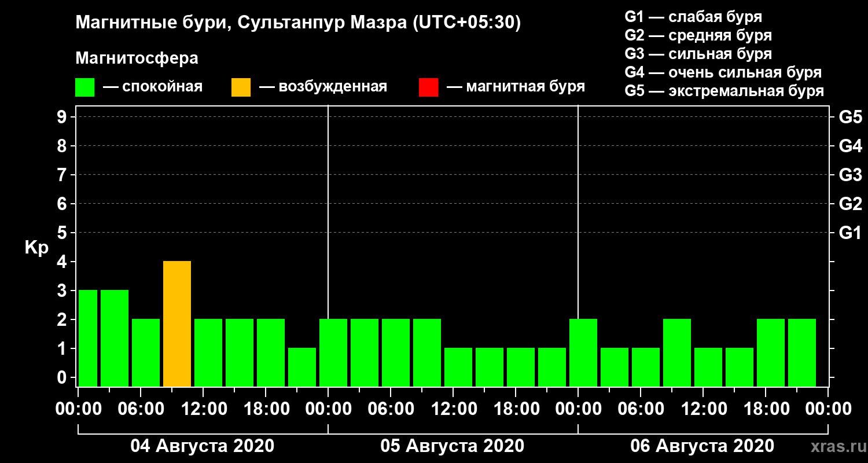Click the '18:00' time label above 05 Августа

(516, 409)
